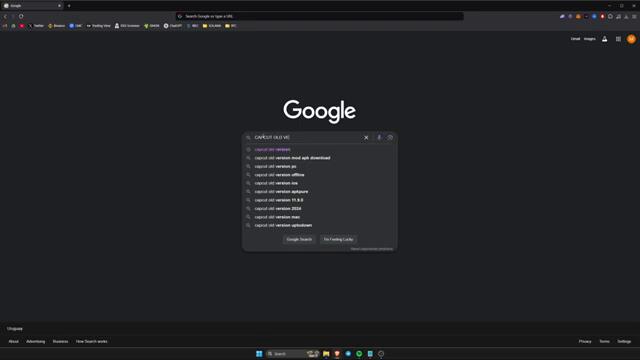Click the blue circle extension icon
Screen dimensions: 640x360
(x=594, y=16)
